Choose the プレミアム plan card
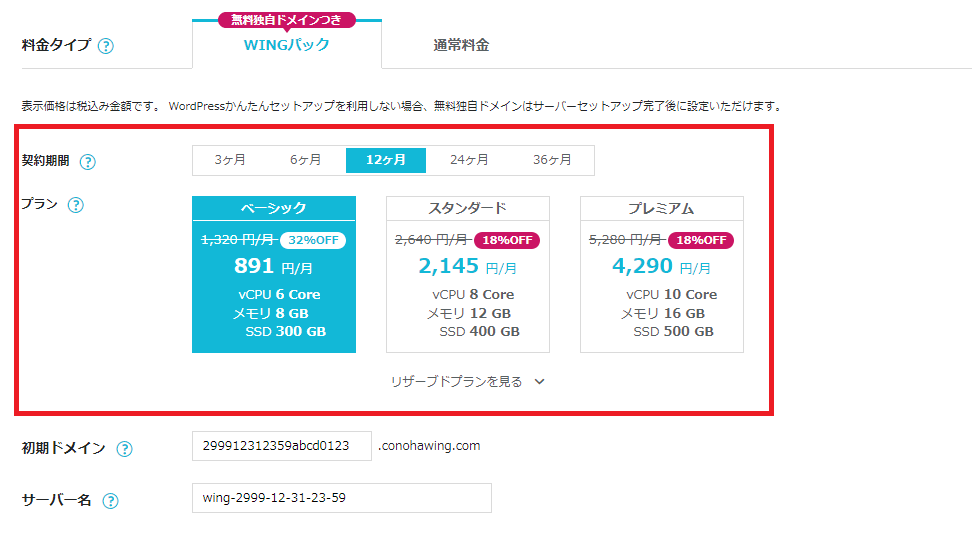This screenshot has width=972, height=537. point(662,275)
